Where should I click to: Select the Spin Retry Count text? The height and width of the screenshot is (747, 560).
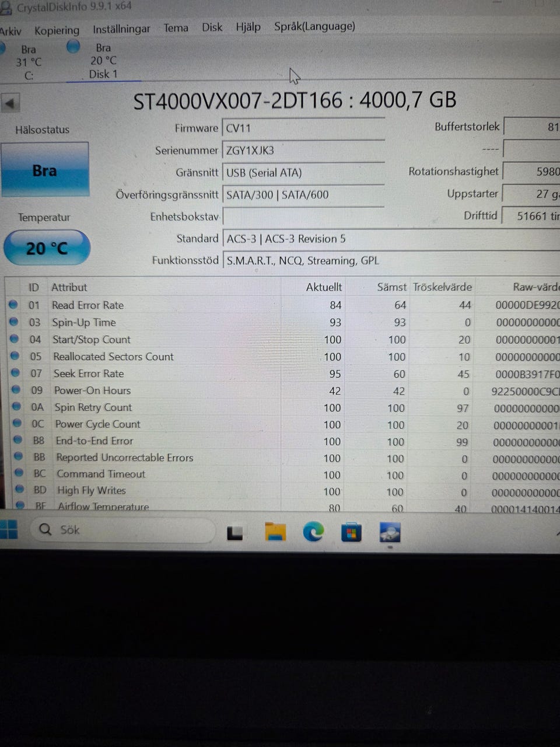pyautogui.click(x=93, y=407)
